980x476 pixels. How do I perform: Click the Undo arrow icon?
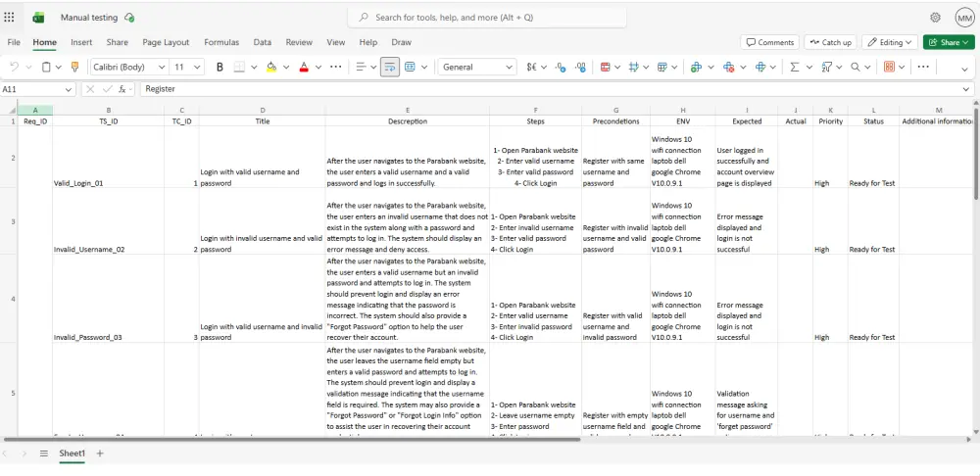[x=14, y=67]
